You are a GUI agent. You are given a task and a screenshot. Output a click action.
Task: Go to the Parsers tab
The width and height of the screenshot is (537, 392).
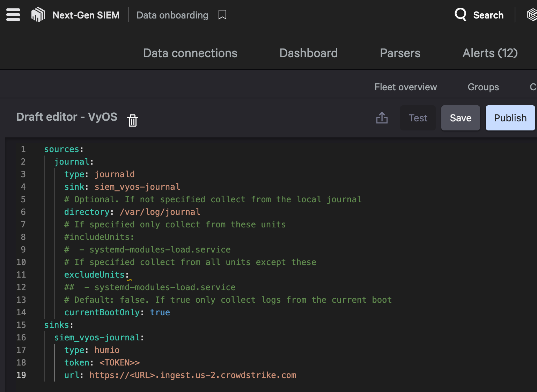tap(400, 53)
